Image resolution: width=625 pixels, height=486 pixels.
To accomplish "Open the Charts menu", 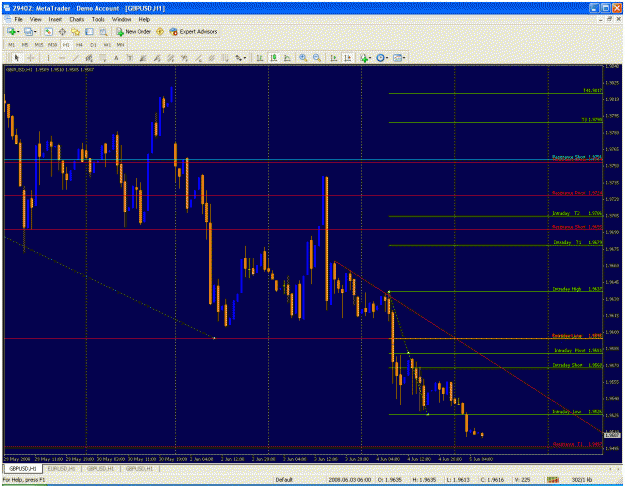I will pos(77,19).
